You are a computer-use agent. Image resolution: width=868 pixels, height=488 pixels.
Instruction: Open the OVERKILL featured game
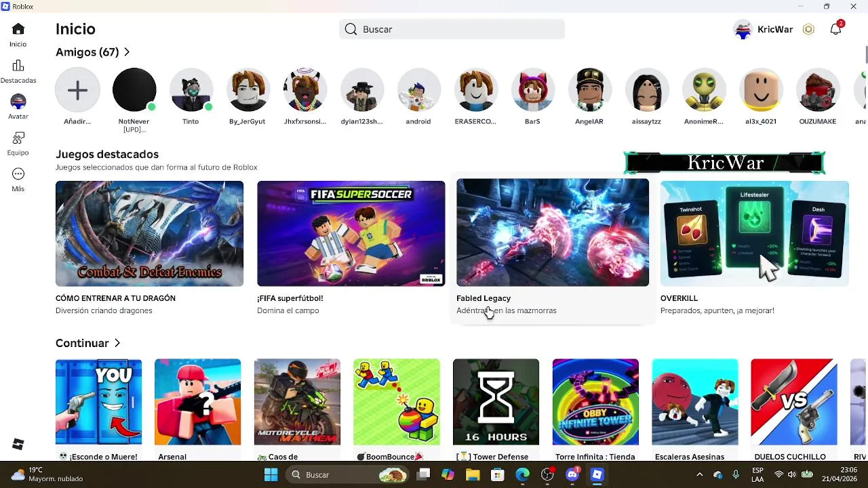pos(755,247)
